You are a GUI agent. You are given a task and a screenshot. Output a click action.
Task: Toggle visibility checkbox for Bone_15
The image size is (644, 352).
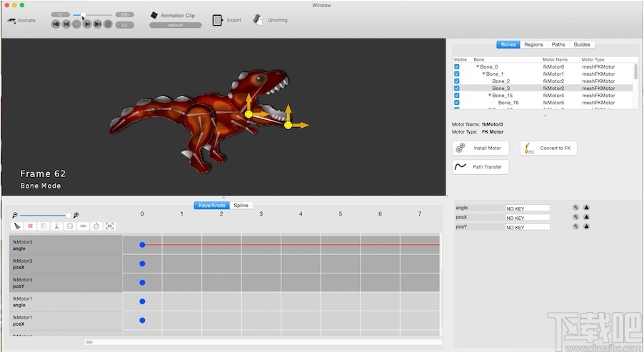[457, 96]
